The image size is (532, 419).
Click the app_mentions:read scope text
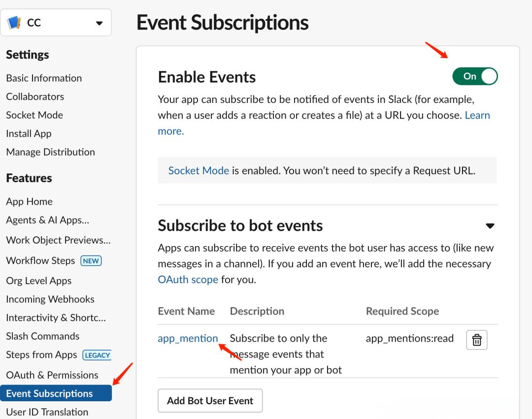pyautogui.click(x=409, y=338)
